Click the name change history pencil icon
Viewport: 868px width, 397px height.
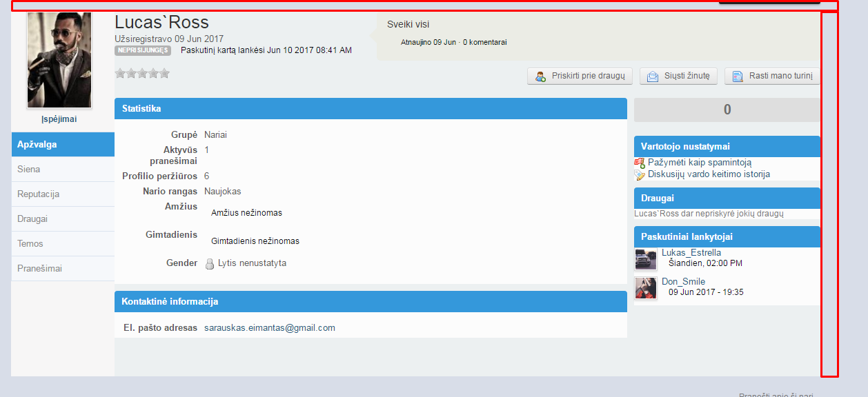[640, 175]
